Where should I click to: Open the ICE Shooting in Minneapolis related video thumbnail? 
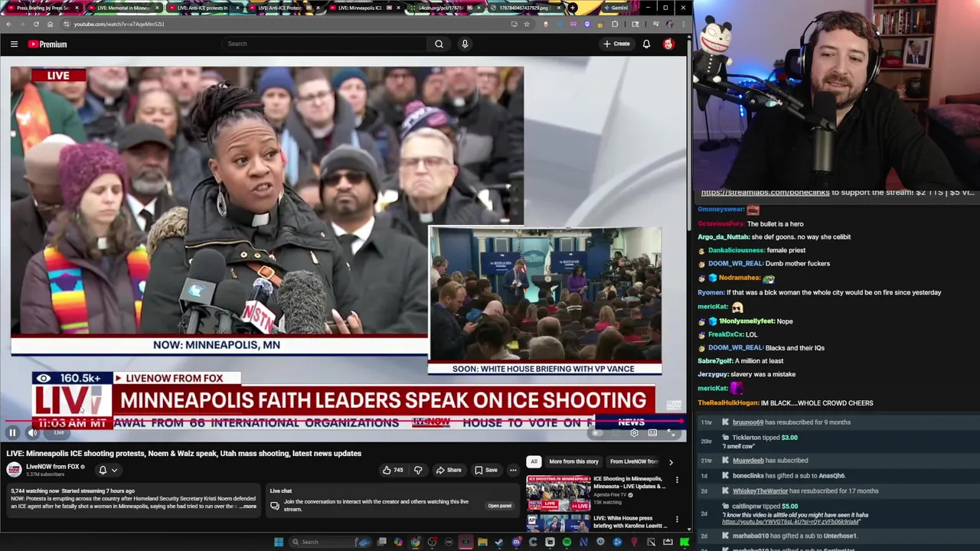pyautogui.click(x=558, y=494)
